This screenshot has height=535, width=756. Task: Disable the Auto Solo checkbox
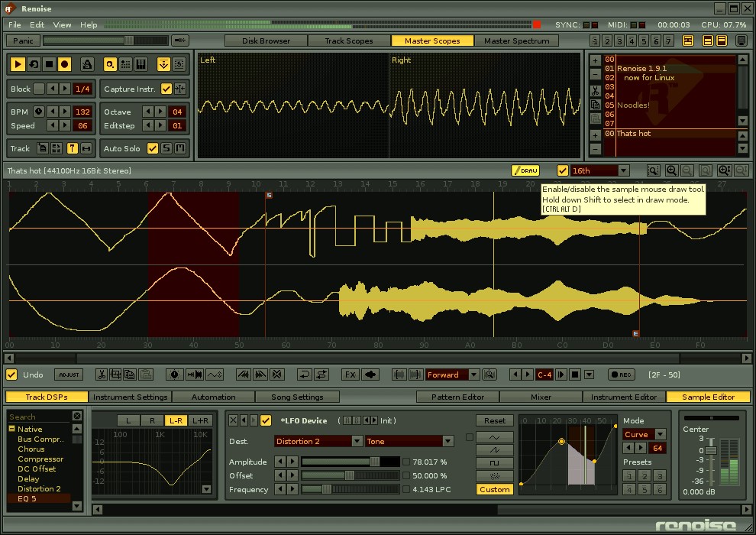(x=153, y=148)
